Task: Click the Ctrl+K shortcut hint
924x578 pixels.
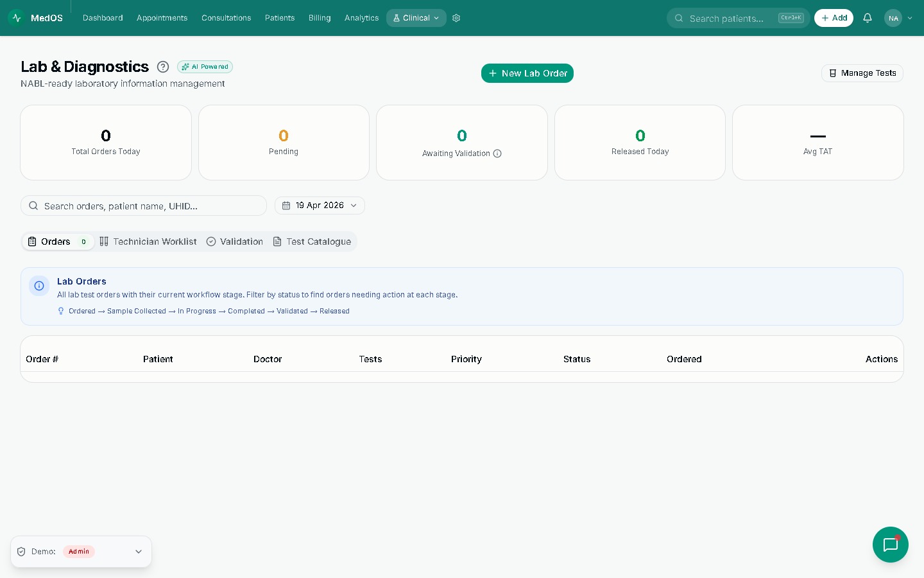Action: [791, 18]
